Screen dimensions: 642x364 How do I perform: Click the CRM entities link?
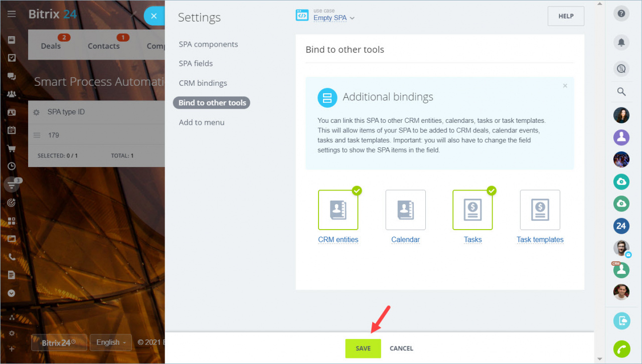point(338,240)
